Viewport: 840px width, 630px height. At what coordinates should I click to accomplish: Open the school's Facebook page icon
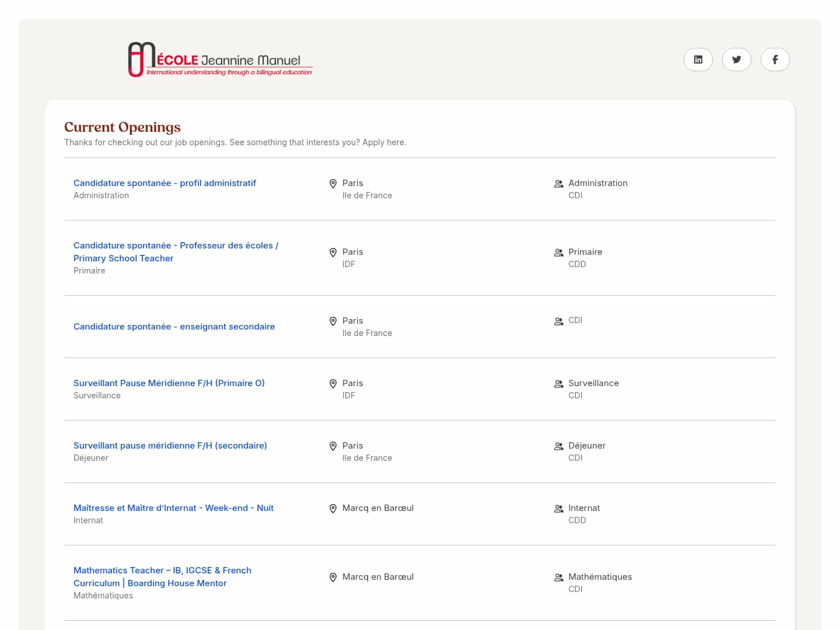tap(775, 60)
